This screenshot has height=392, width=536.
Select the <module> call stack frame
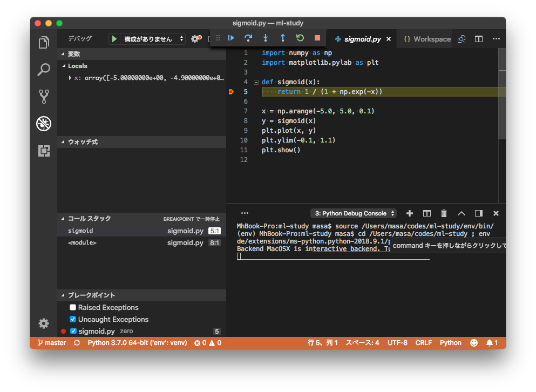pyautogui.click(x=142, y=243)
